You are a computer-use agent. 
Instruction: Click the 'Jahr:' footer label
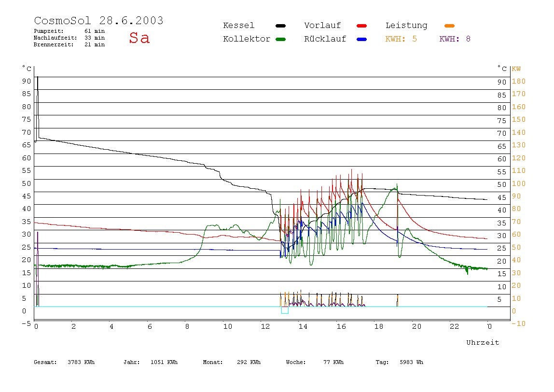pos(131,362)
